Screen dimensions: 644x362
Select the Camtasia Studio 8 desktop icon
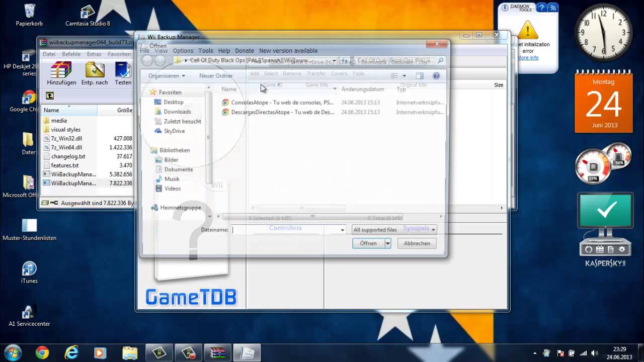click(88, 15)
